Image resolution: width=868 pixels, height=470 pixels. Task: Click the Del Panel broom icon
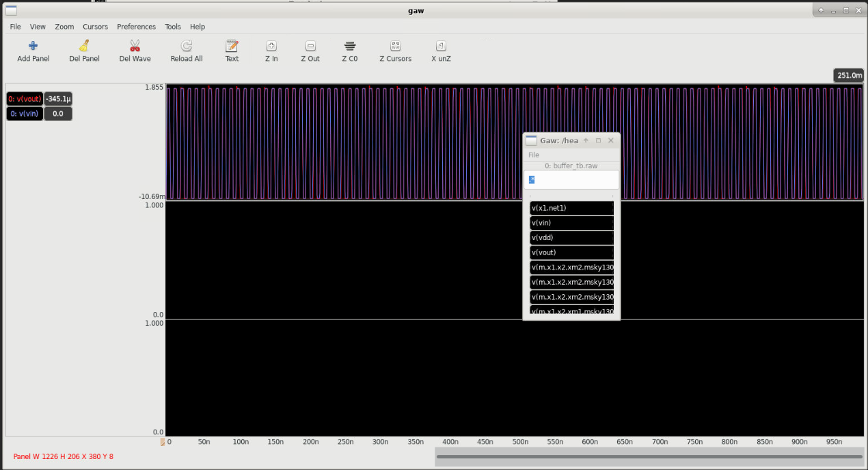tap(84, 46)
